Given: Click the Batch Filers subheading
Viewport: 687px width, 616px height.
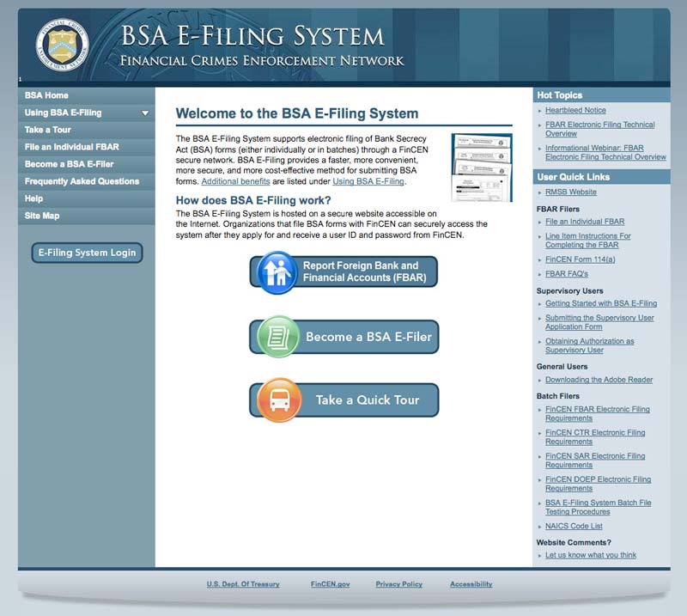Looking at the screenshot, I should click(x=557, y=396).
